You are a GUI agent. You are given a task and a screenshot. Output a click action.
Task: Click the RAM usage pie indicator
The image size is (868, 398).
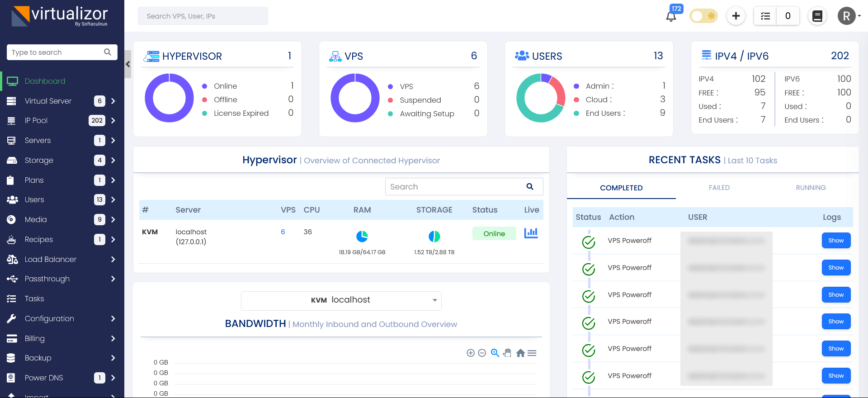click(362, 237)
